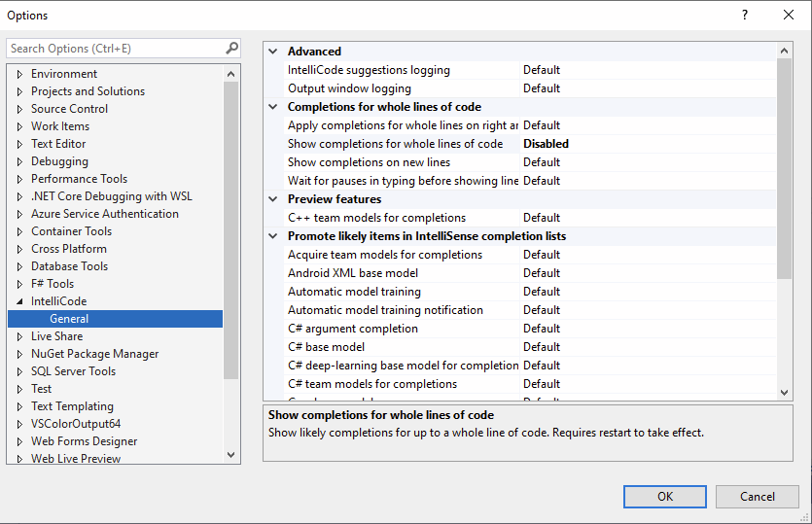Screen dimensions: 812x524
Task: Expand the NuGet Package Manager node
Action: click(19, 354)
